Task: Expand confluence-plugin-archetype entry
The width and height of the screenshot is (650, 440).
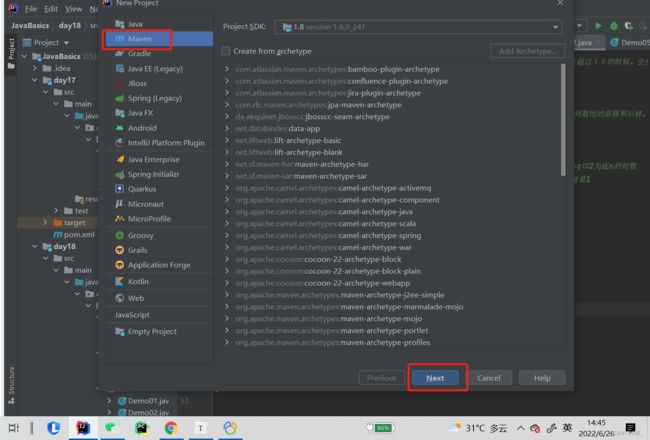Action: (x=227, y=81)
